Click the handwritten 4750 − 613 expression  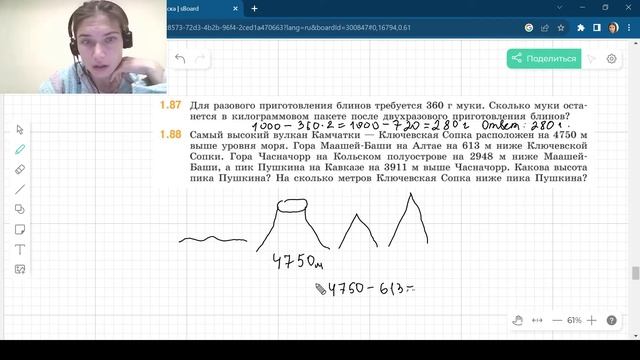(x=371, y=289)
